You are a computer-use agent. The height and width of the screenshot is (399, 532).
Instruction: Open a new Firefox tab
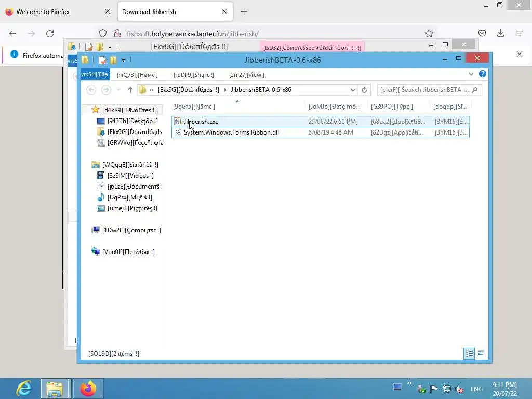pos(244,12)
